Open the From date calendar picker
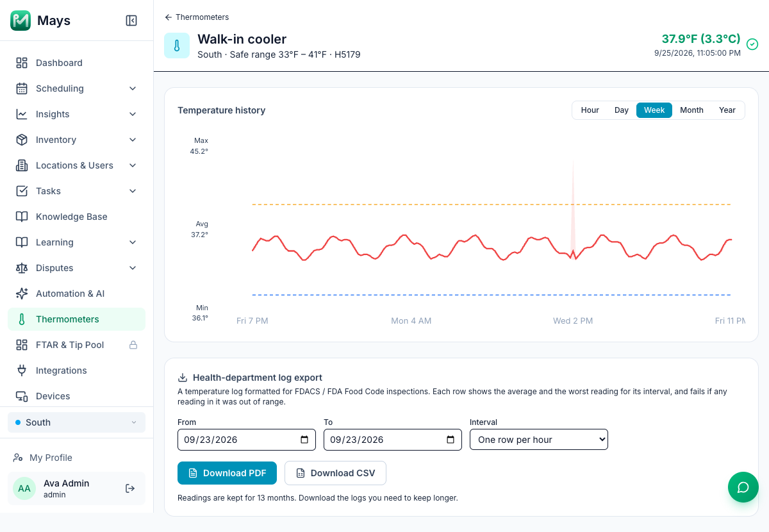Screen dimensions: 769x532 [304, 440]
